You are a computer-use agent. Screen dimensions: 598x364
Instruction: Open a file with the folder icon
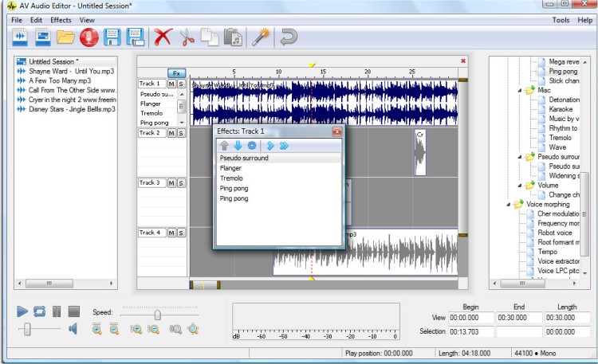tap(65, 37)
